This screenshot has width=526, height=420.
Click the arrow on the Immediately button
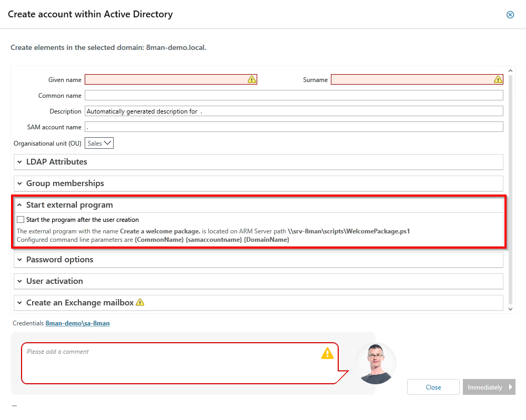(x=509, y=387)
